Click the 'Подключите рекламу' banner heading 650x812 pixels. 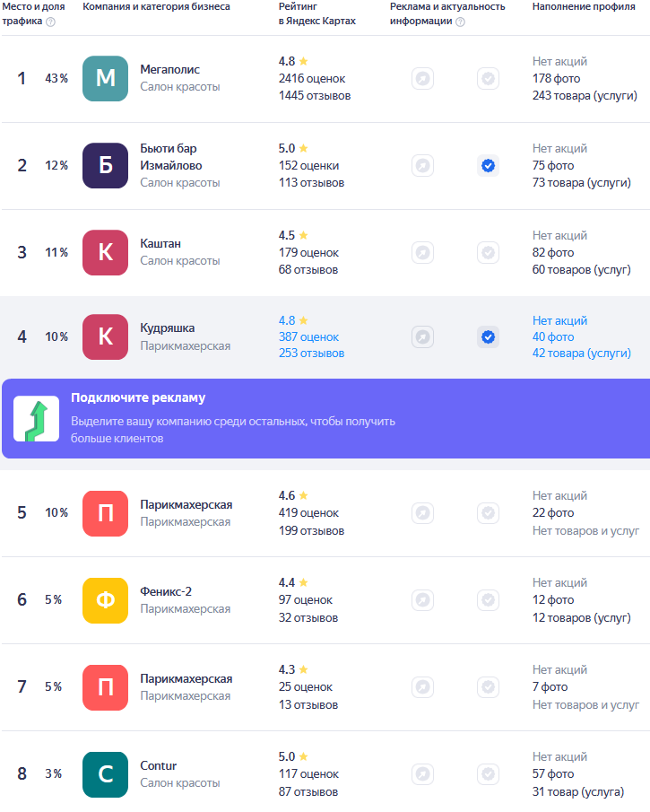pyautogui.click(x=138, y=397)
